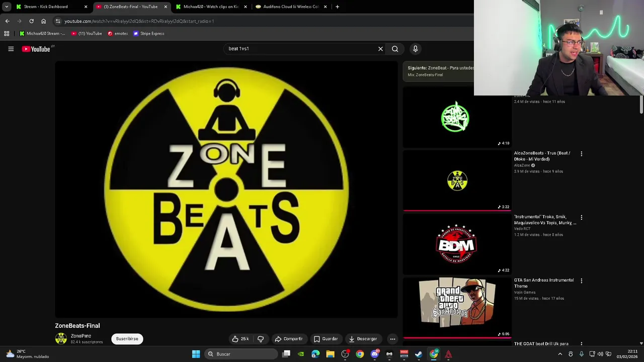Screen dimensions: 644x362
Task: Open options menu for AlcaZoneBeats True video
Action: (581, 154)
